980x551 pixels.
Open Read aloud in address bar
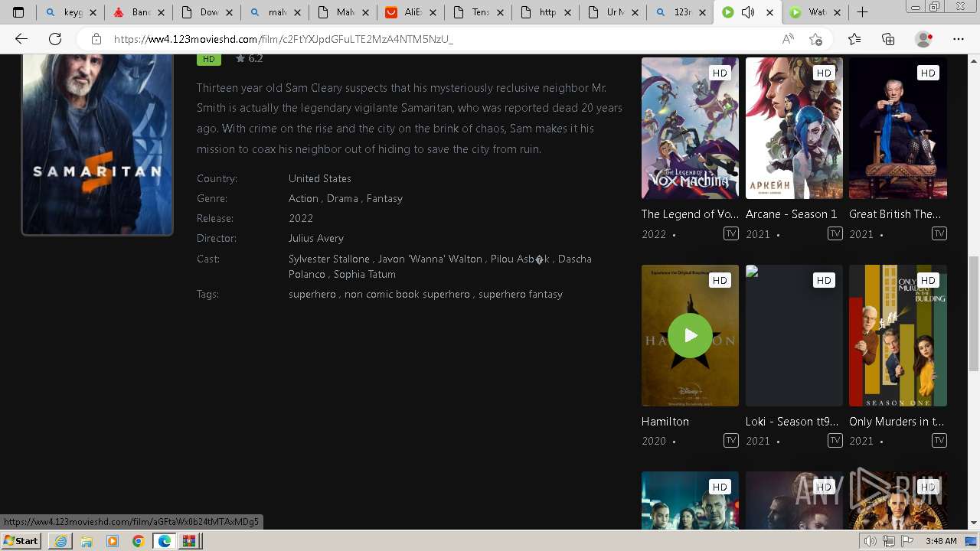pos(788,39)
